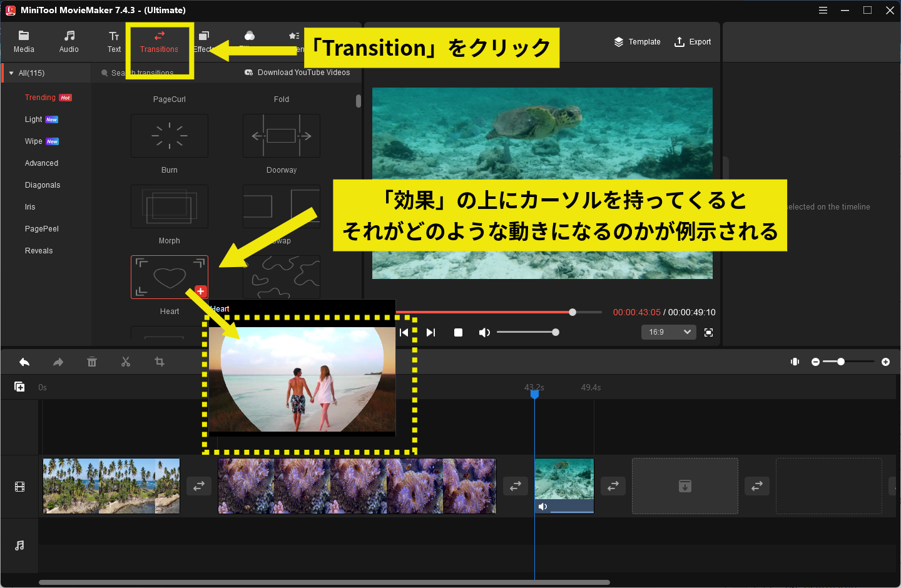901x588 pixels.
Task: Click transition slot after turtle clip
Action: click(x=613, y=486)
